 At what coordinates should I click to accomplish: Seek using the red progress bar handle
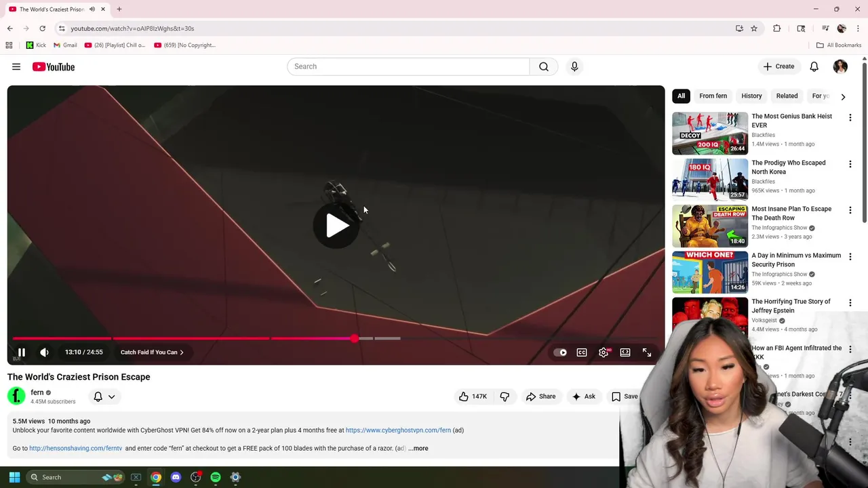tap(354, 338)
